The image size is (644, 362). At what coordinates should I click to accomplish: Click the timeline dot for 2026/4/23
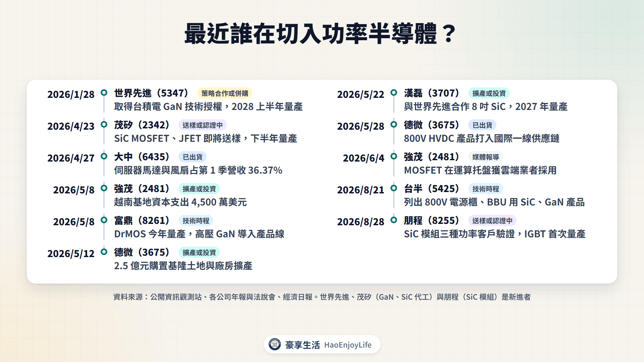click(x=104, y=124)
